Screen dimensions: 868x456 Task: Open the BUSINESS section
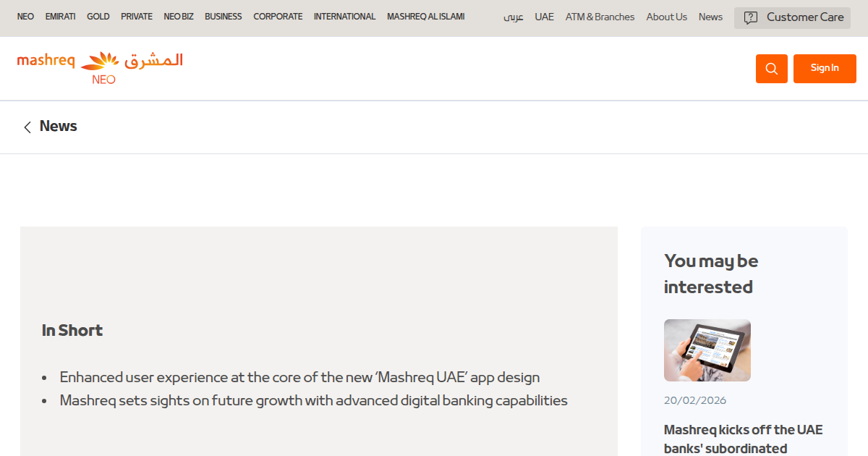223,17
